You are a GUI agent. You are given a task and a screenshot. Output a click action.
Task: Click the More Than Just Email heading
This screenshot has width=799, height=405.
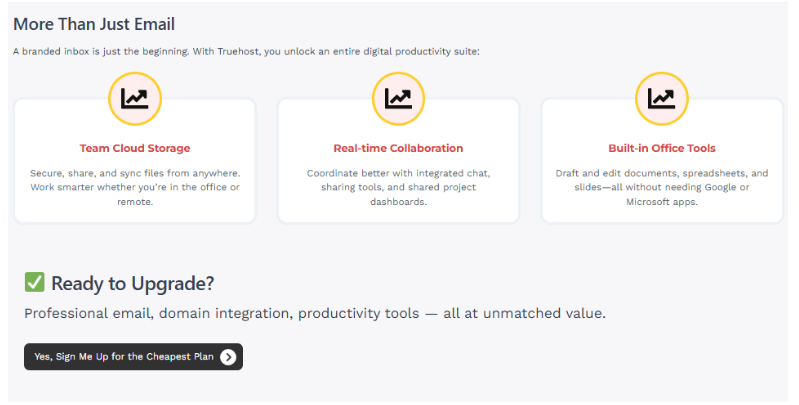pos(94,24)
